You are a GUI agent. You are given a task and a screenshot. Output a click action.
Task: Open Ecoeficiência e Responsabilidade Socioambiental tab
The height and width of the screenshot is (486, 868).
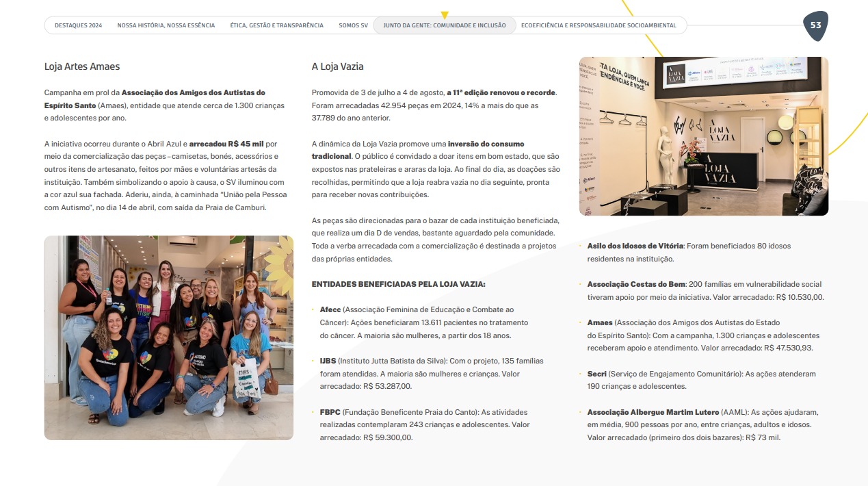[x=599, y=25]
